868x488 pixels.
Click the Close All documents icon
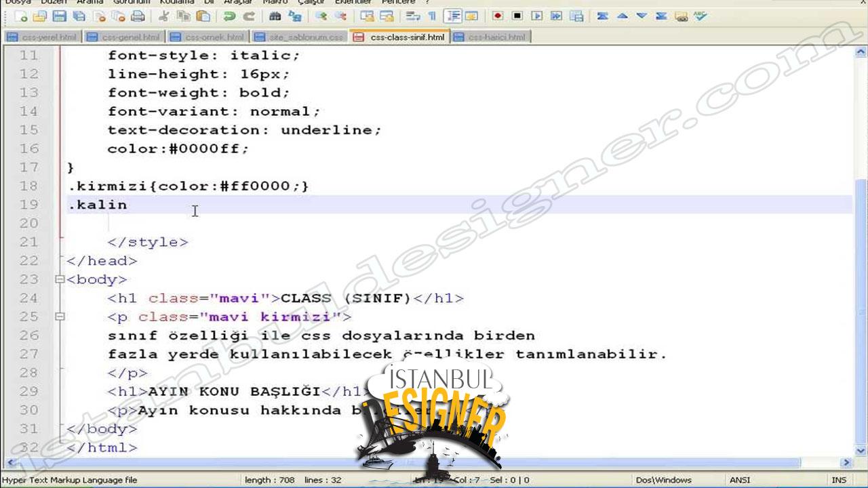(x=119, y=16)
